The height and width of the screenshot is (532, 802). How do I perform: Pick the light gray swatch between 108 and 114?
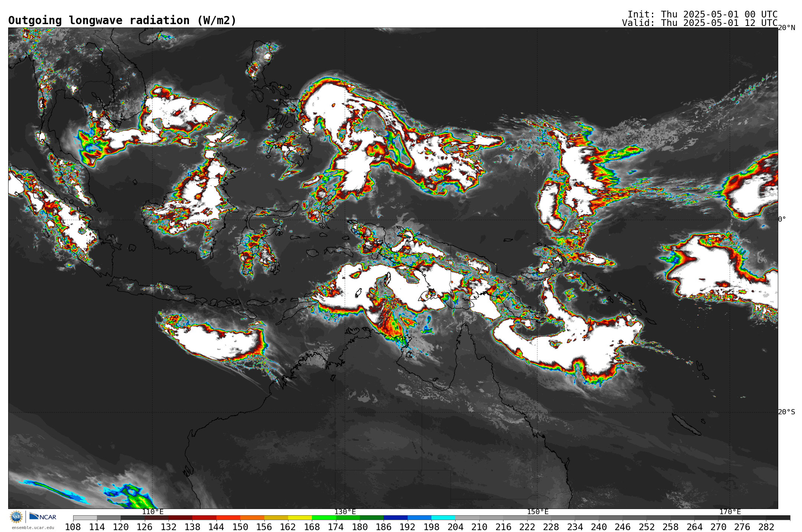click(85, 518)
